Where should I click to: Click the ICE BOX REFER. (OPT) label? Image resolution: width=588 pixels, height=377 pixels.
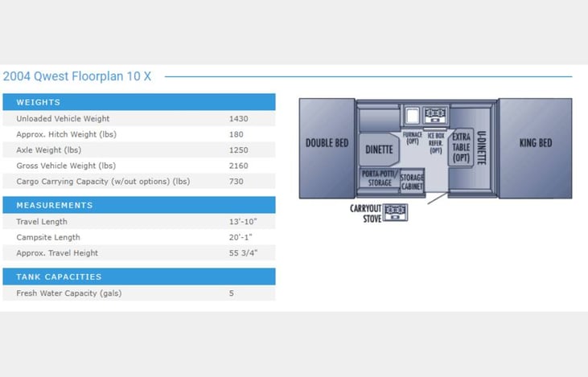[x=436, y=143]
